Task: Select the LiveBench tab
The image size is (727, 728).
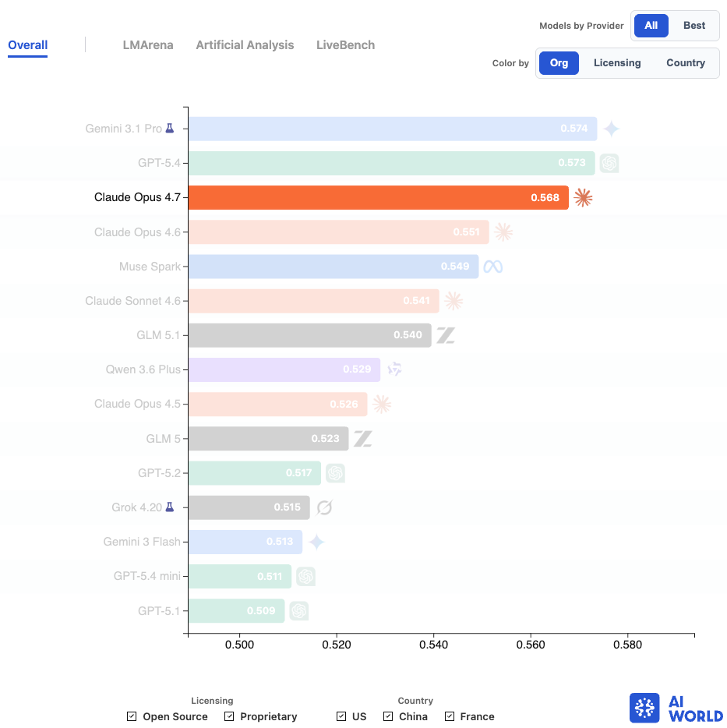Action: click(345, 45)
